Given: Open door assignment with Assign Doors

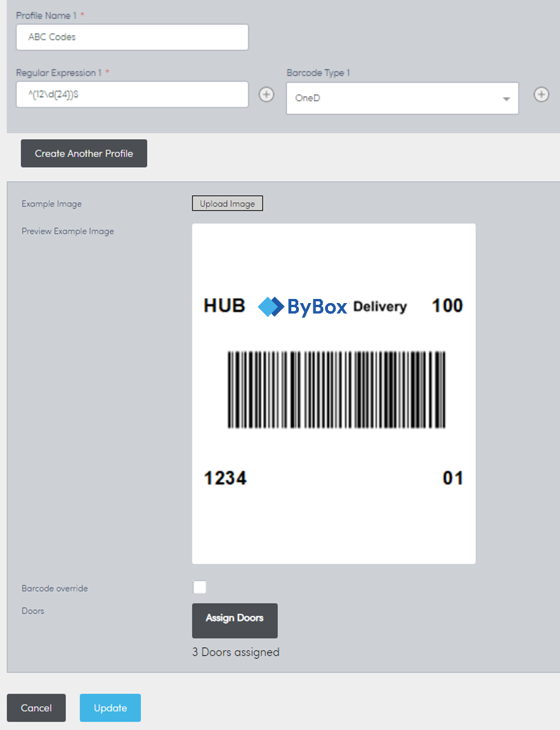Looking at the screenshot, I should tap(235, 621).
